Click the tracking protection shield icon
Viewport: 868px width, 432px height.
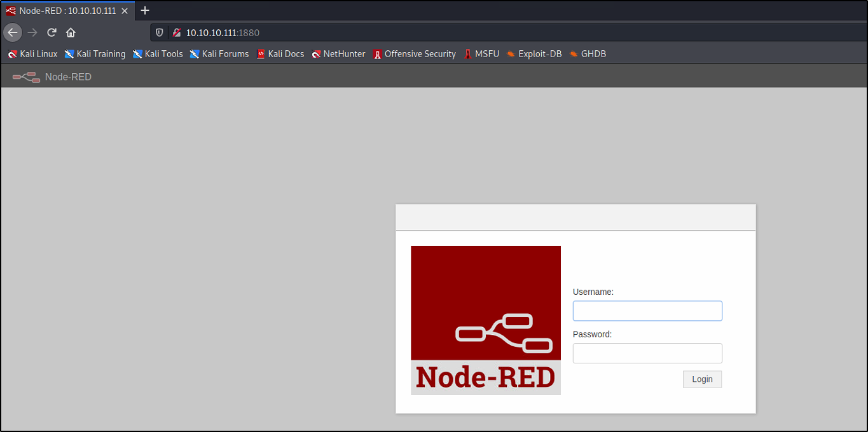coord(160,32)
